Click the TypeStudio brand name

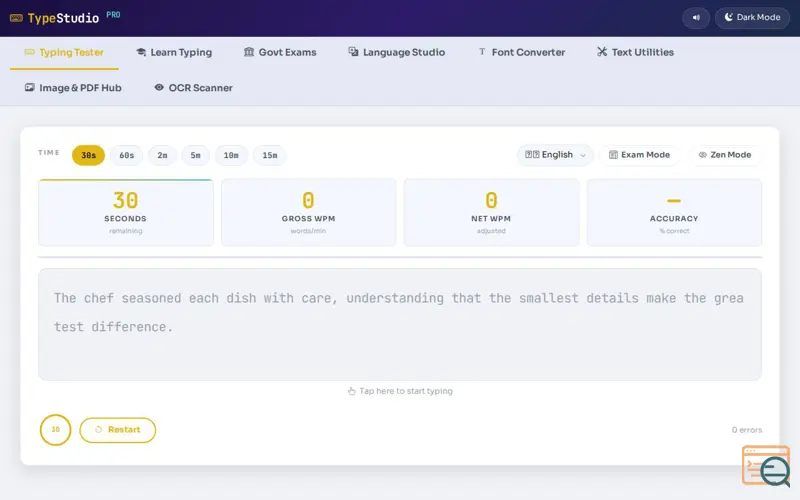click(63, 18)
